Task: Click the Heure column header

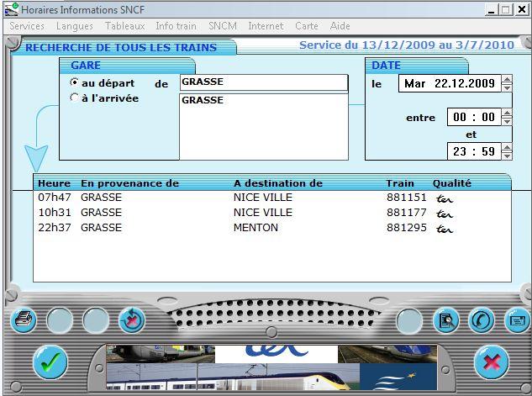Action: (x=54, y=183)
